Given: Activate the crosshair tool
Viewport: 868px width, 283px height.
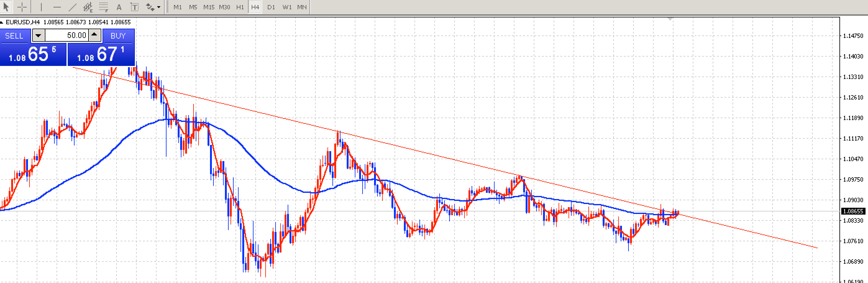Looking at the screenshot, I should tap(22, 7).
